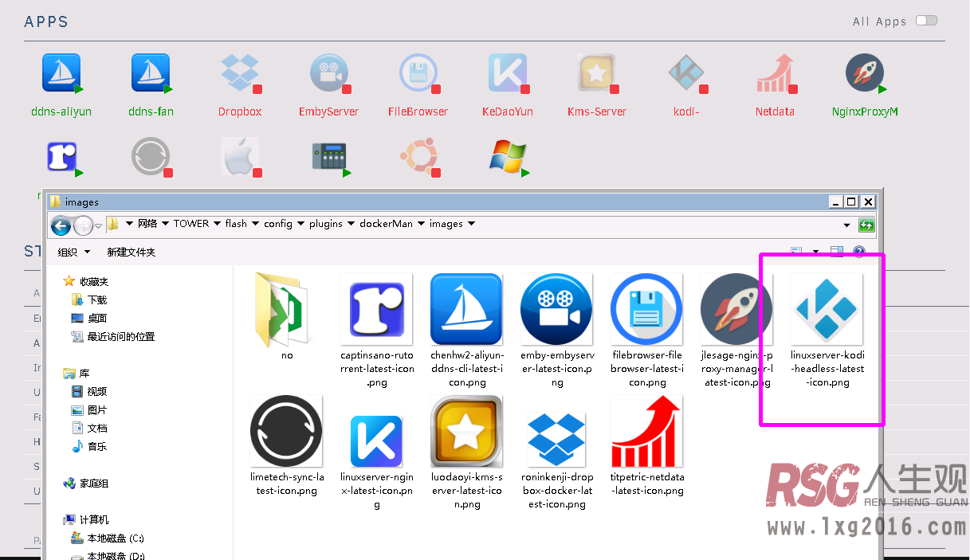970x560 pixels.
Task: Select filebrowser-filebrowser-latest-icon.png file
Action: pyautogui.click(x=646, y=331)
